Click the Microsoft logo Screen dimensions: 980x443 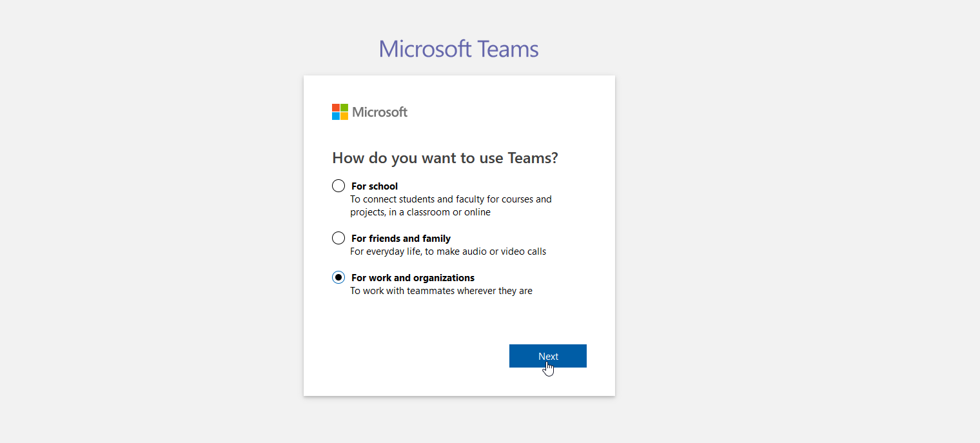[369, 112]
